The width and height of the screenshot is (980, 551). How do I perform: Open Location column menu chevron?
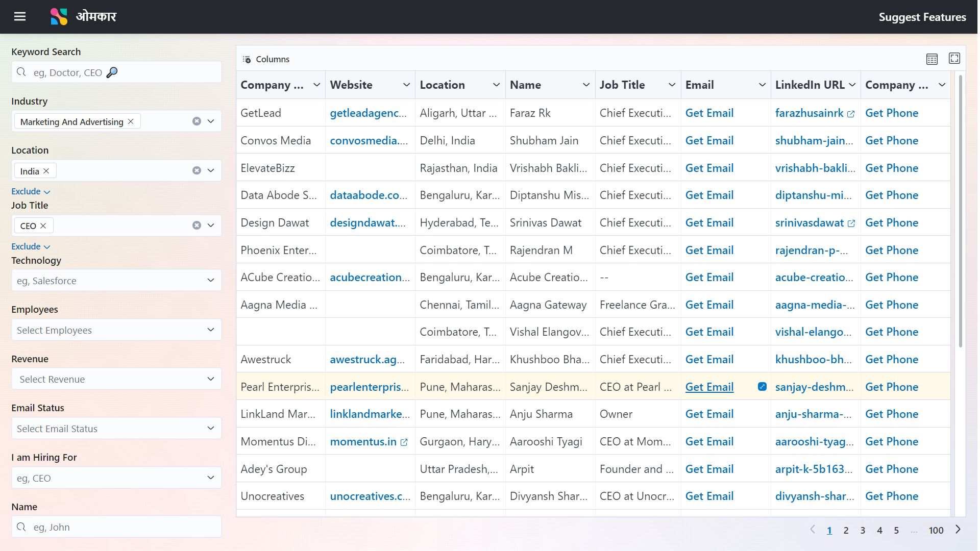(496, 85)
